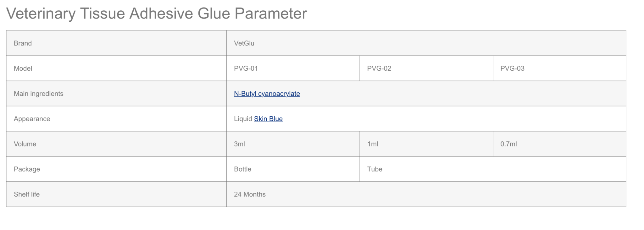Select the PVG-02 model cell

[x=379, y=68]
